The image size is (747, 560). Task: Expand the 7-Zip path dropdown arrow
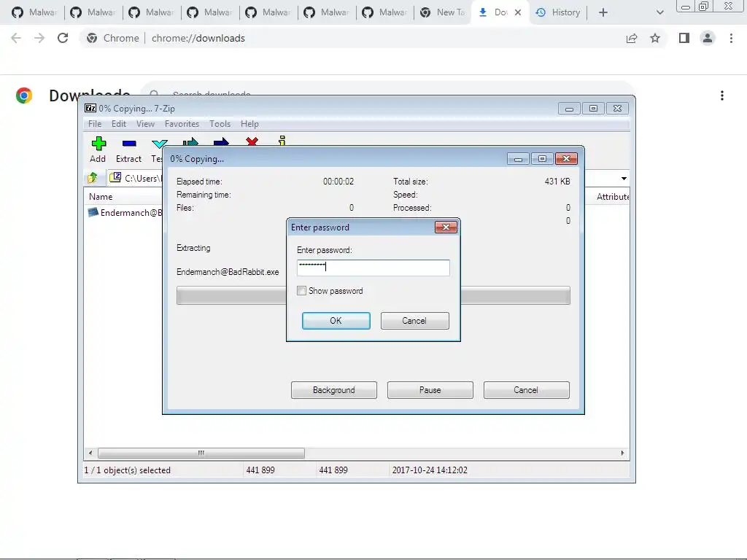(624, 179)
